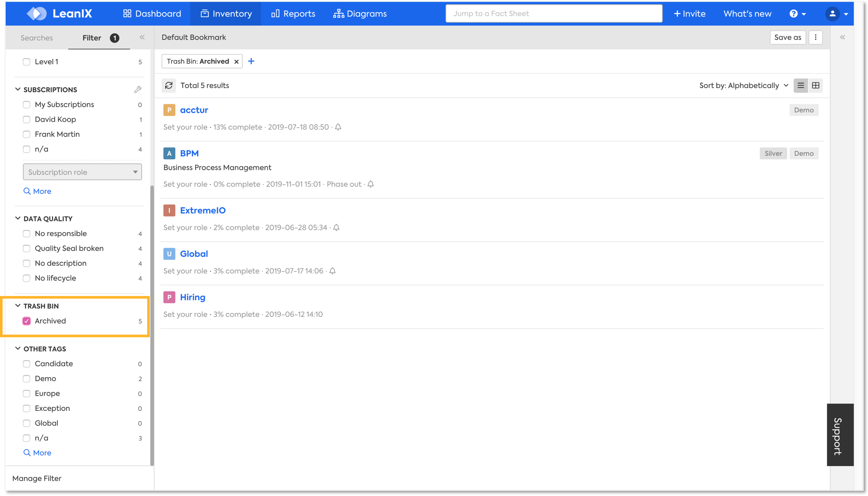
Task: Click the bell icon on BPM row
Action: pos(370,184)
